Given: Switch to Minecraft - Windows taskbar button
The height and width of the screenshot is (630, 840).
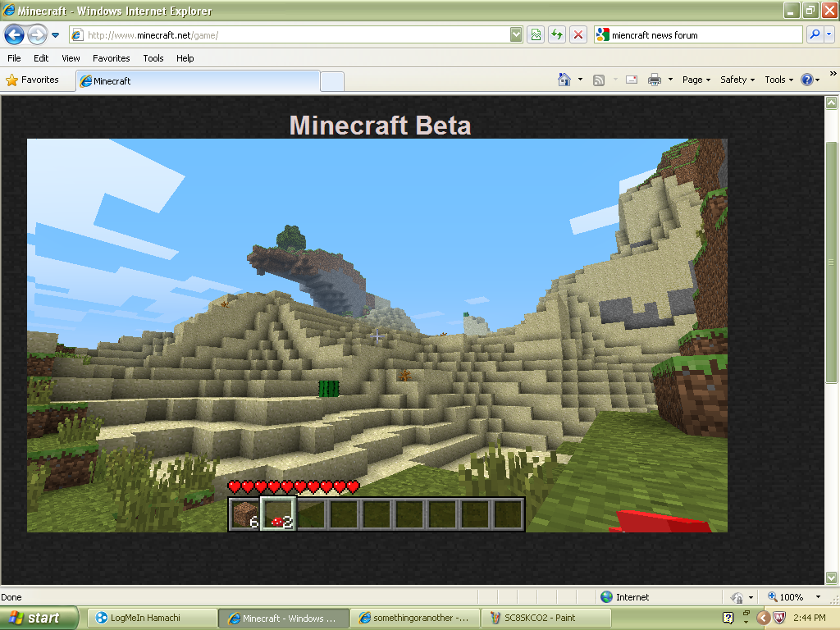Looking at the screenshot, I should (283, 618).
